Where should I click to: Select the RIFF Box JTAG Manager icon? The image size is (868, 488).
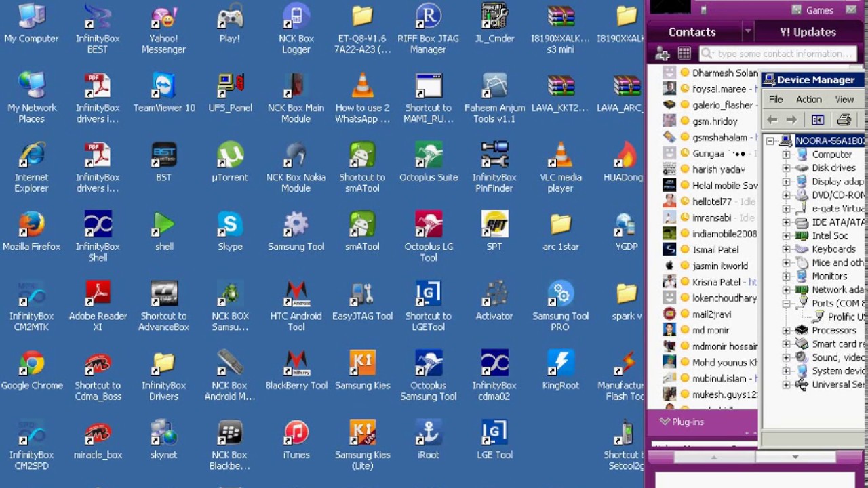(x=428, y=28)
